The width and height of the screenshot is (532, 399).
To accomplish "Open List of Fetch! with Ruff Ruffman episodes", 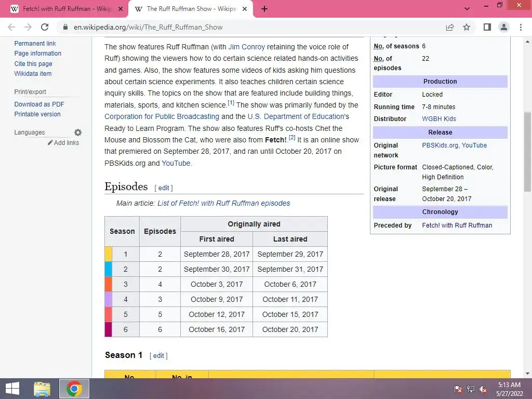I will [x=223, y=203].
